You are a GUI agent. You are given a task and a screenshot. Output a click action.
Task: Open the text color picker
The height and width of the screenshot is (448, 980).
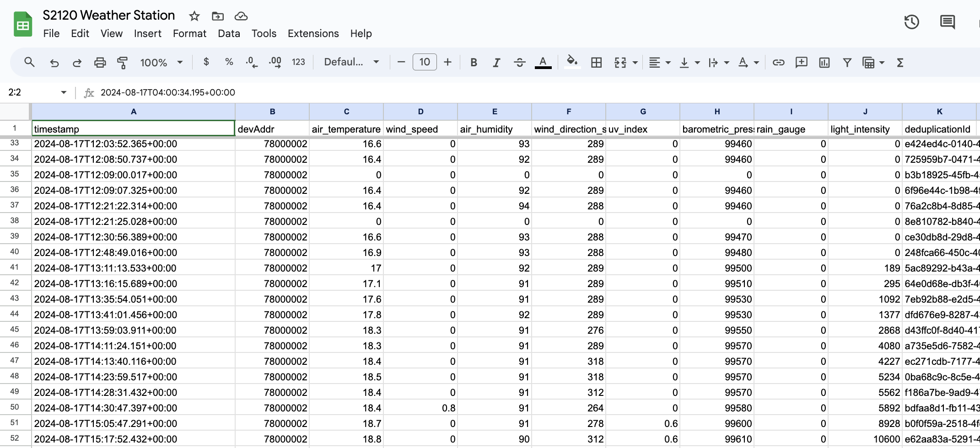(543, 62)
